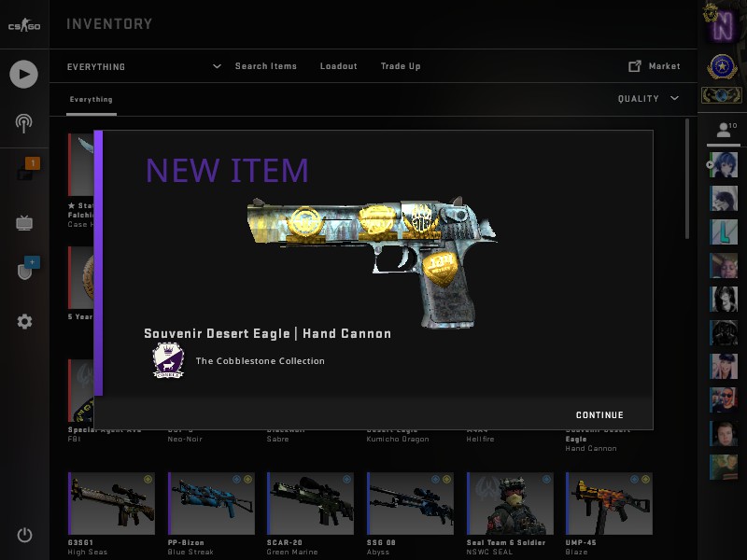Expand the QUALITY sort dropdown
The image size is (747, 560).
648,99
